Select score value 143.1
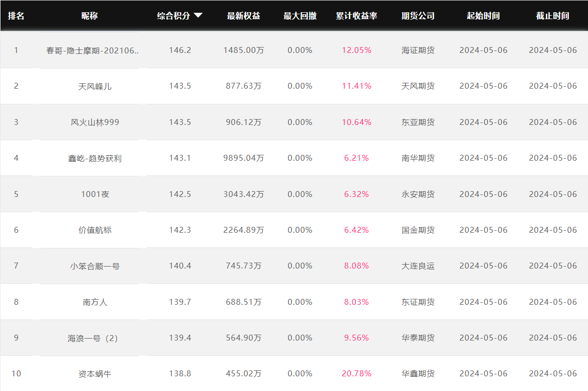This screenshot has width=588, height=391. point(180,158)
